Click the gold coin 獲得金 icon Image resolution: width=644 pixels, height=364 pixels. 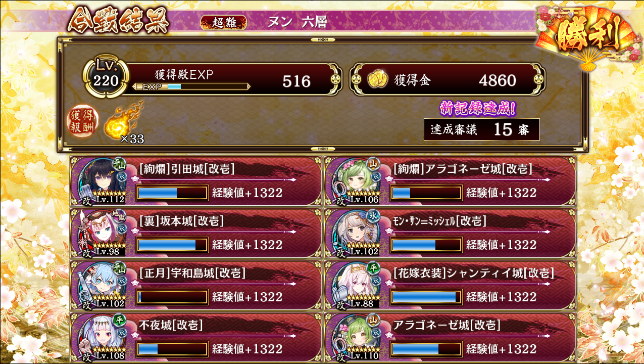pyautogui.click(x=377, y=79)
